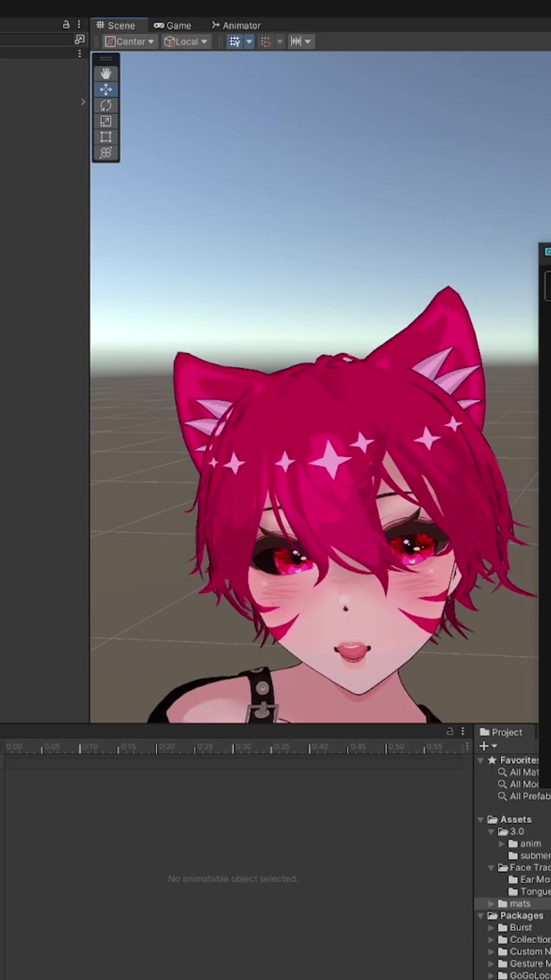Screen dimensions: 551x980
Task: Click timeline marker at 0:40
Action: [319, 747]
